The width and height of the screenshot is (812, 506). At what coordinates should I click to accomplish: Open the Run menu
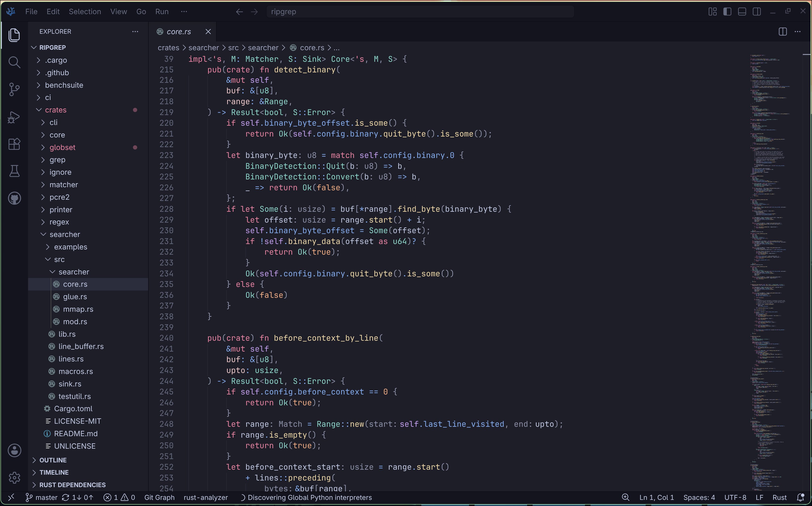(x=162, y=12)
